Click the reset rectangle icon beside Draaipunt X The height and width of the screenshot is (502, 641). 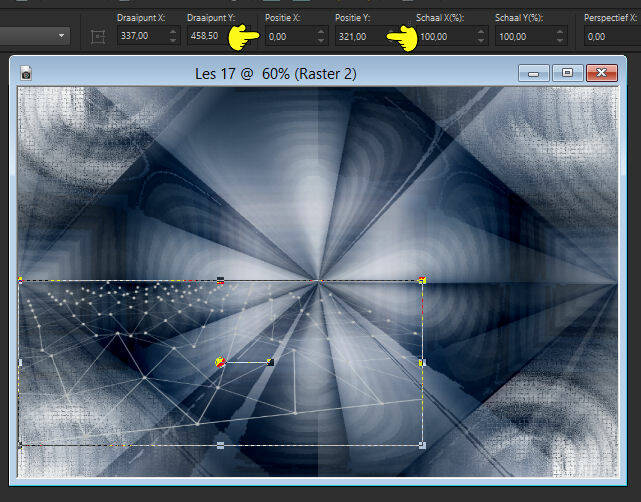pos(98,37)
